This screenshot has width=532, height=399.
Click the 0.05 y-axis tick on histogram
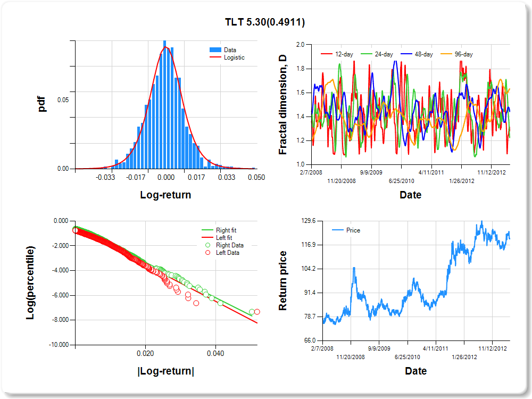[x=63, y=100]
